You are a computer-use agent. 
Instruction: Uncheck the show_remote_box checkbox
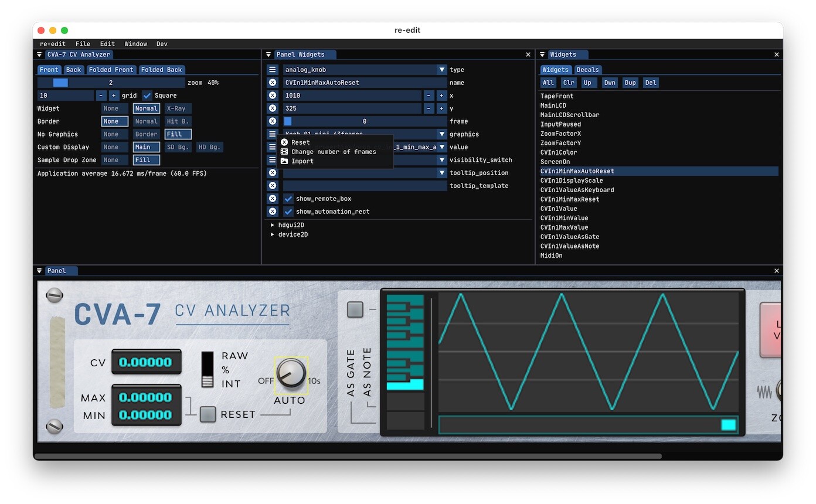[288, 199]
